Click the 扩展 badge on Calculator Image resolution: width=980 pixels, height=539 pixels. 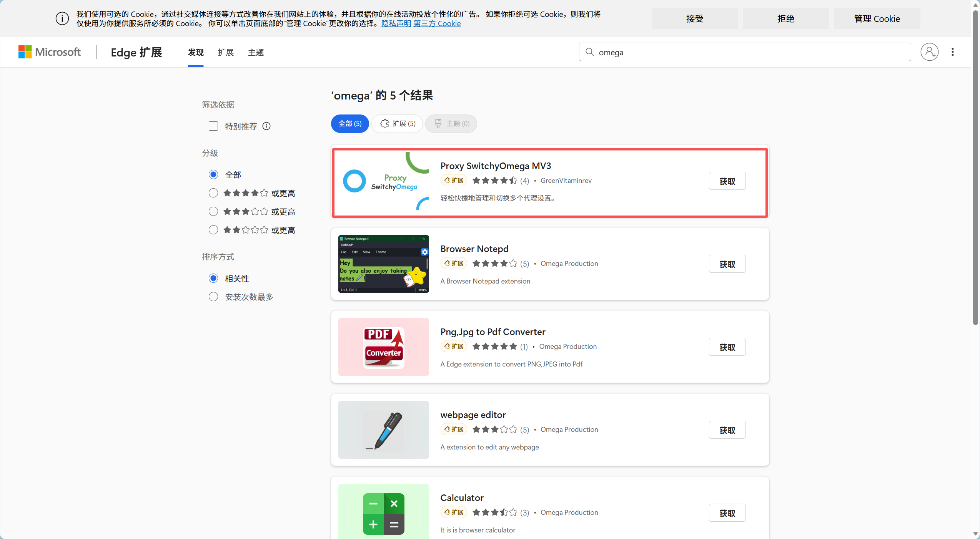click(454, 512)
